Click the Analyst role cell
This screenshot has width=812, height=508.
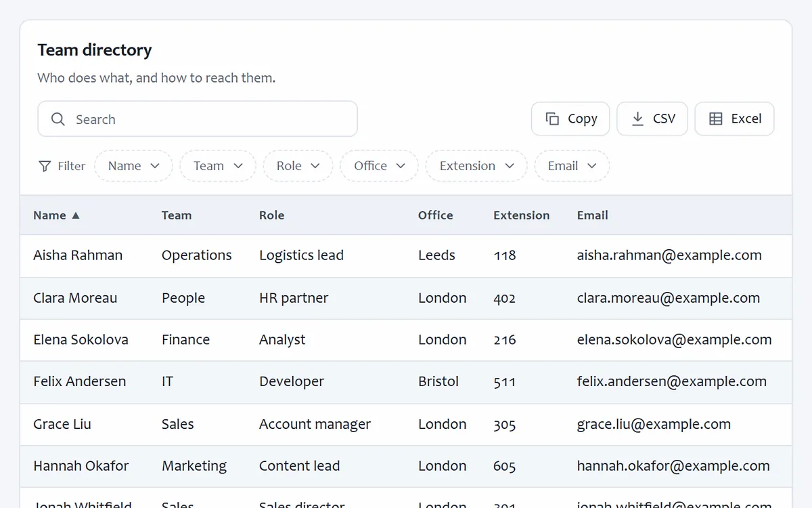(x=282, y=340)
